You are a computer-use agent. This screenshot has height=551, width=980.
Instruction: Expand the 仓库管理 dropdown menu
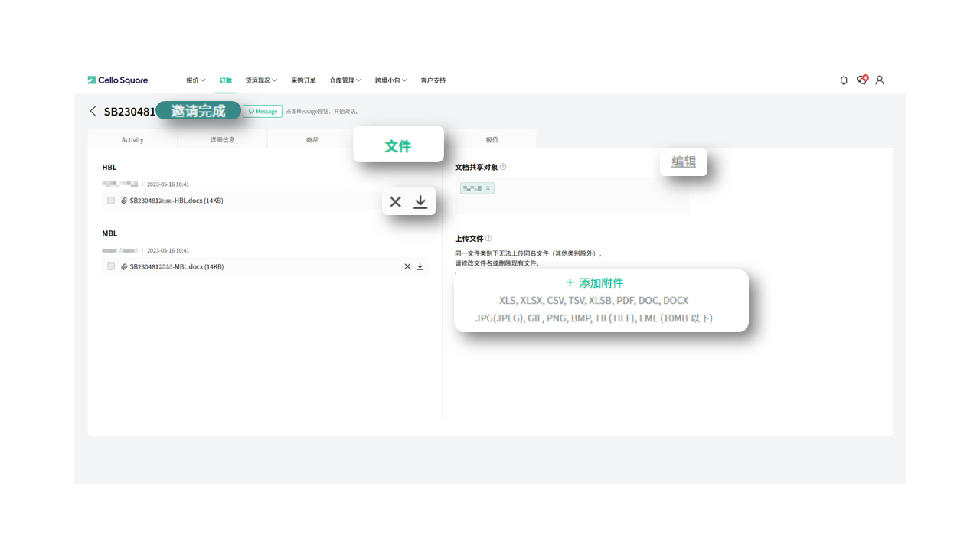point(345,80)
